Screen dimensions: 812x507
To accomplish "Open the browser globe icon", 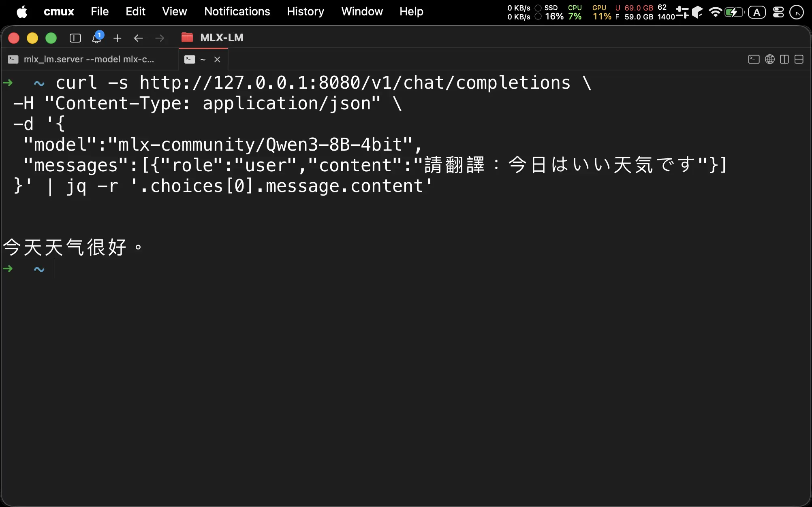I will [770, 60].
